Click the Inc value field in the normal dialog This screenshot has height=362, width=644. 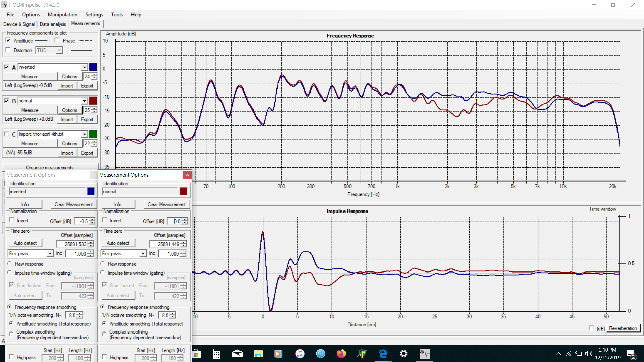[169, 254]
